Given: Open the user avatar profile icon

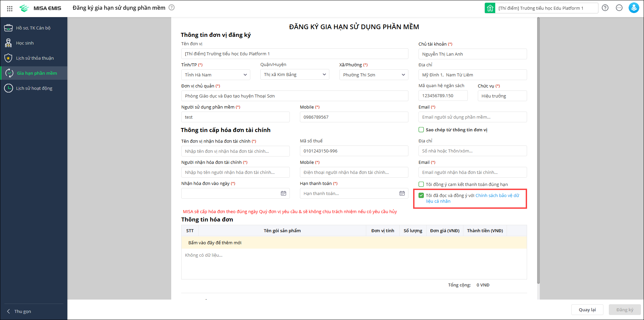Looking at the screenshot, I should 634,8.
